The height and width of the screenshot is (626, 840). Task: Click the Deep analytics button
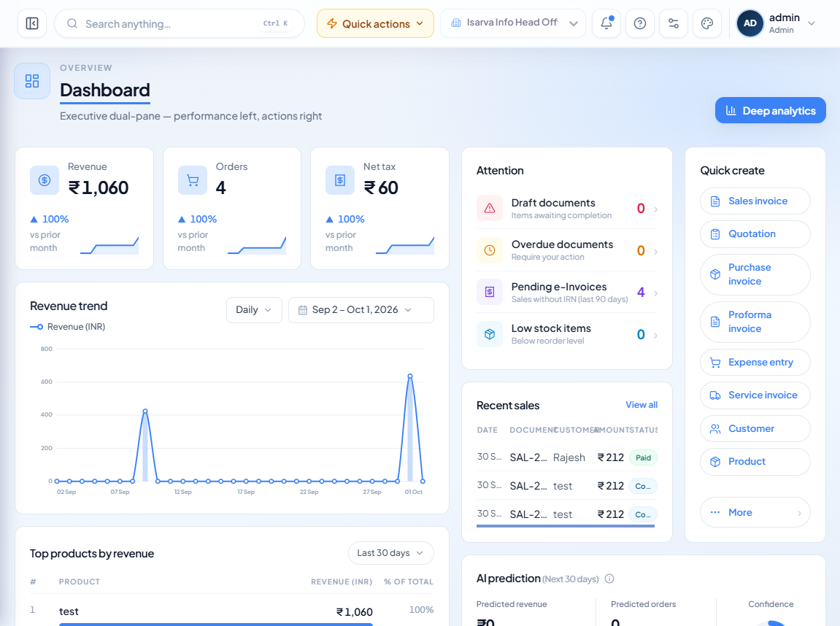(771, 110)
